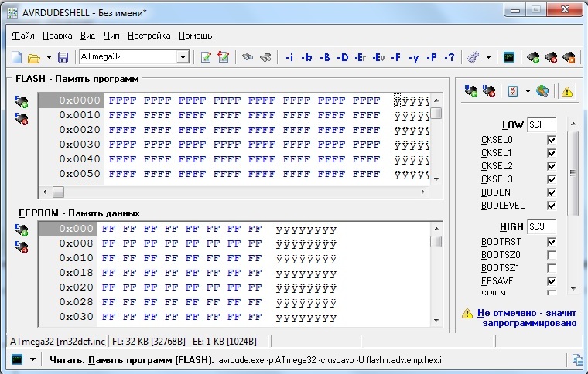Click the LOW fuse value field
Screen dimensions: 588x374
coord(541,125)
